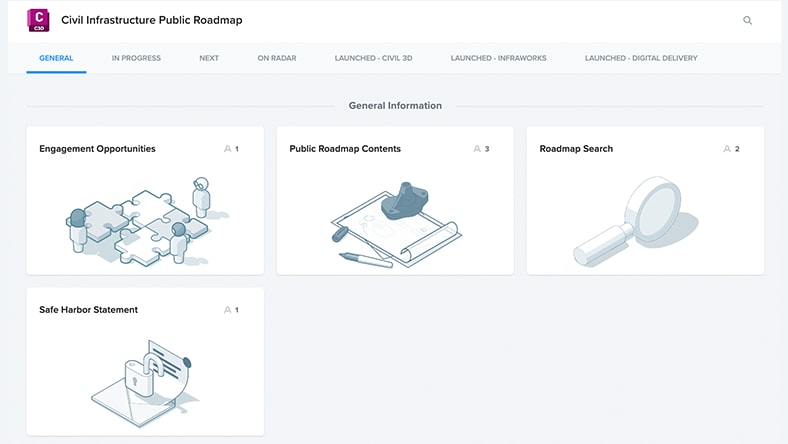Click subscriber icon on Safe Harbor Statement
This screenshot has width=788, height=444.
(228, 310)
